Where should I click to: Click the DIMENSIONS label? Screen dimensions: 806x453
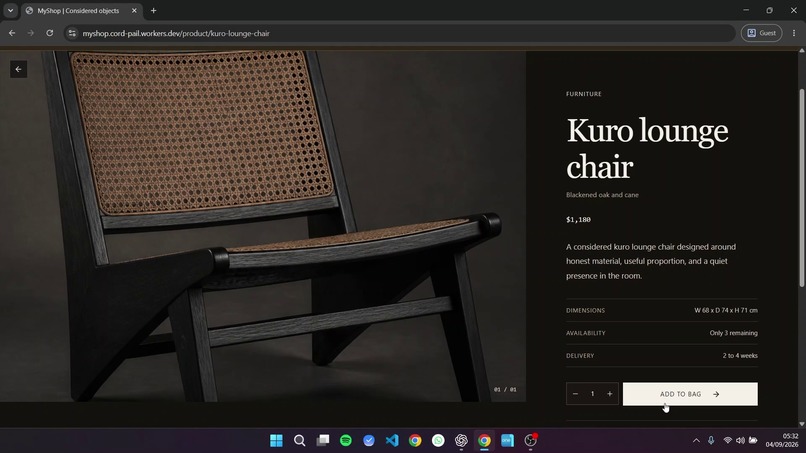pos(585,311)
